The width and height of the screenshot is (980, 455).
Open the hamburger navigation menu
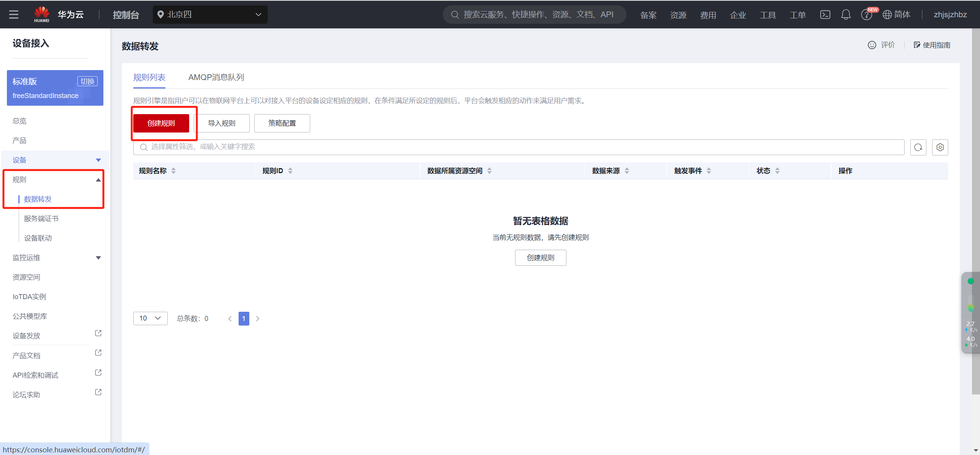click(14, 15)
